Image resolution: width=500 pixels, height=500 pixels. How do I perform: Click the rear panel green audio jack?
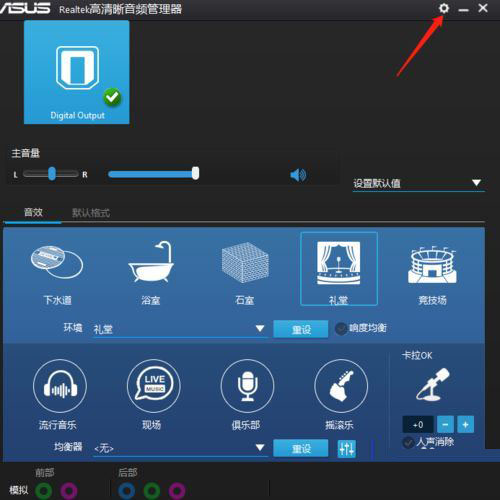152,490
